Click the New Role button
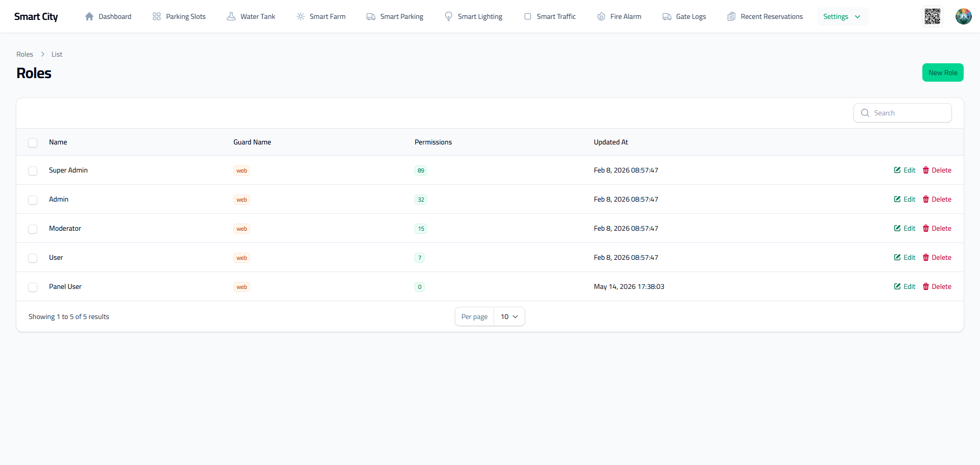The width and height of the screenshot is (980, 465). click(943, 72)
